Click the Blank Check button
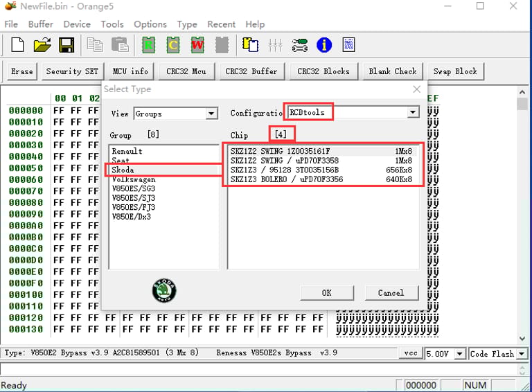Screen dimensions: 532x392 tap(393, 71)
